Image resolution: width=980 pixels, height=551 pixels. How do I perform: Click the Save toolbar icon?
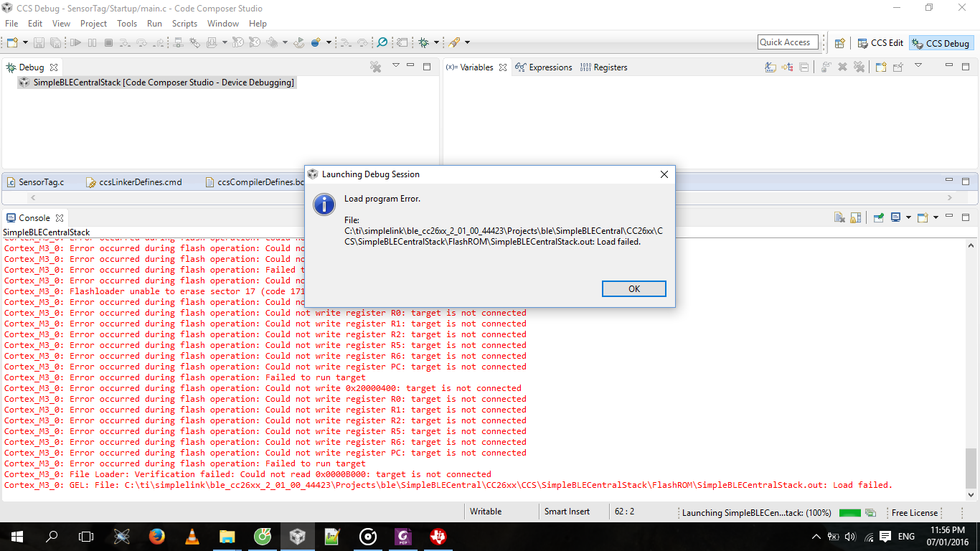tap(38, 42)
